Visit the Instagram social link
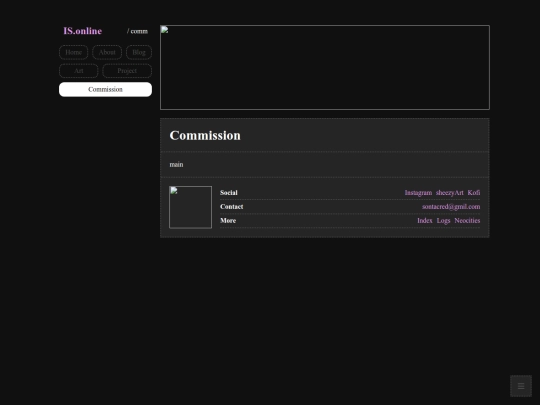The width and height of the screenshot is (540, 405). (418, 193)
